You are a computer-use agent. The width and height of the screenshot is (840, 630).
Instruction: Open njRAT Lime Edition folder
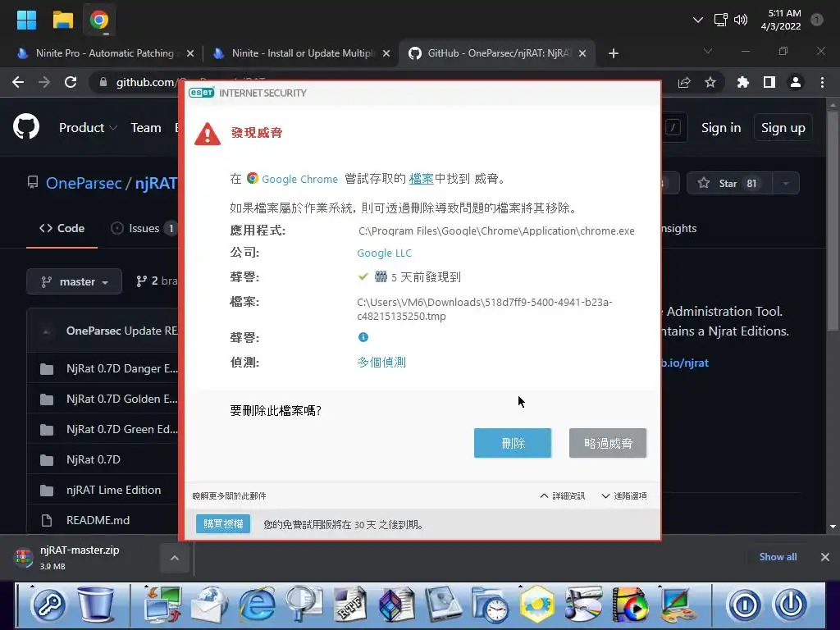tap(113, 491)
